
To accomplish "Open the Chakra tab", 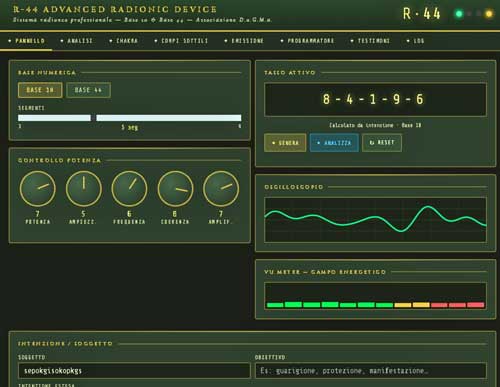I will (x=124, y=41).
